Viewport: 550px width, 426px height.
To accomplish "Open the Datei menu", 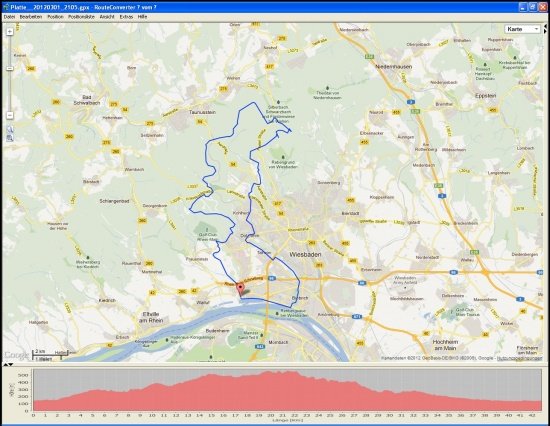I will click(9, 17).
